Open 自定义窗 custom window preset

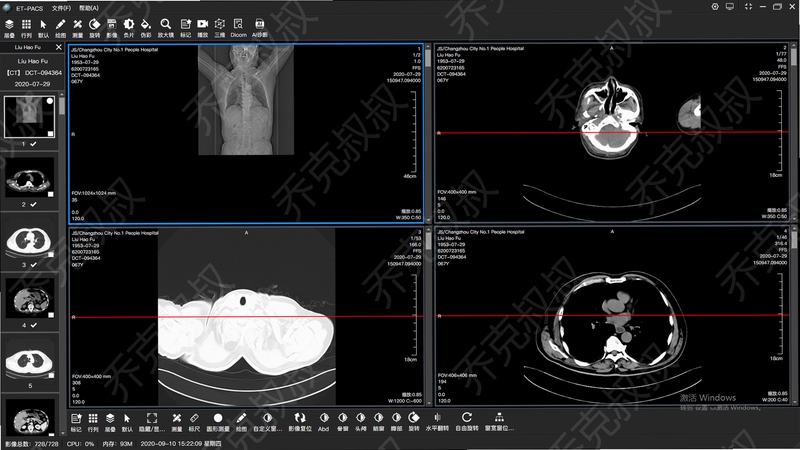point(267,422)
